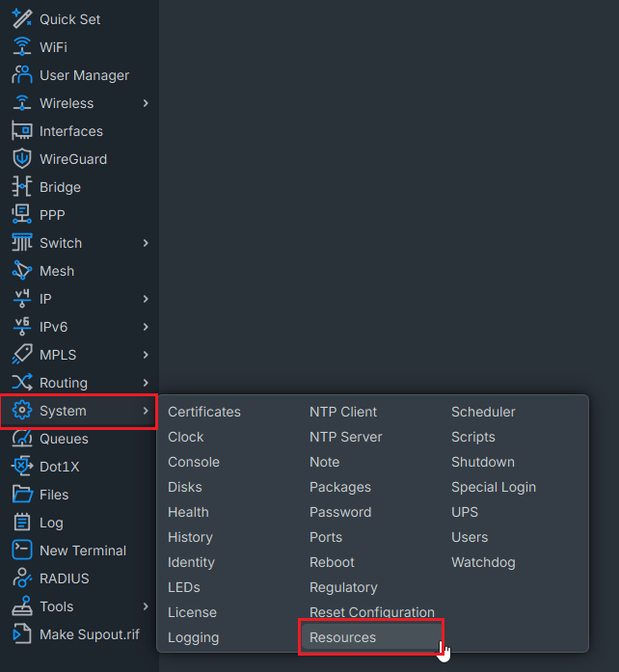Open the Scripts entry
The image size is (619, 672).
click(472, 437)
